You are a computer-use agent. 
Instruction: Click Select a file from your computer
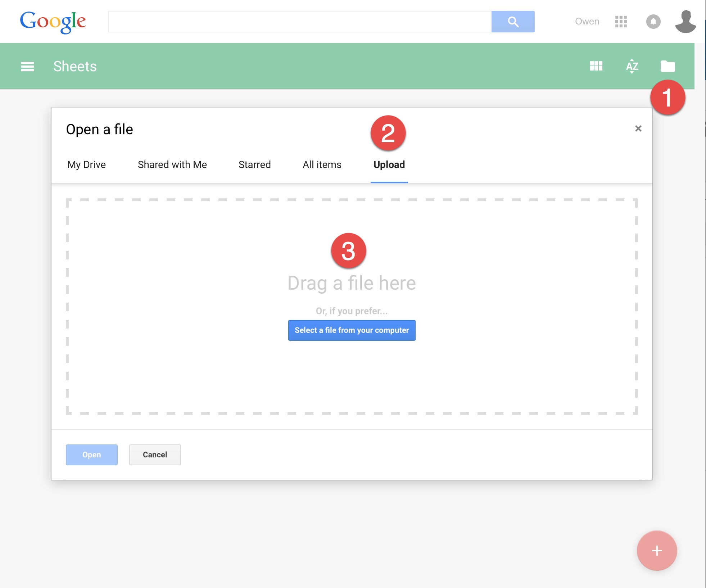(352, 330)
